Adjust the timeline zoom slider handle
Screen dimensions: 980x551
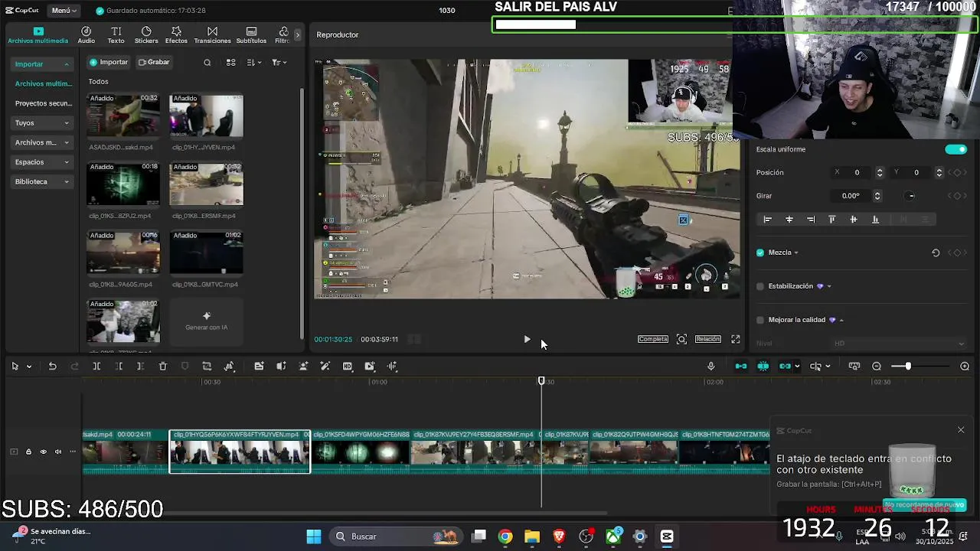pos(908,367)
